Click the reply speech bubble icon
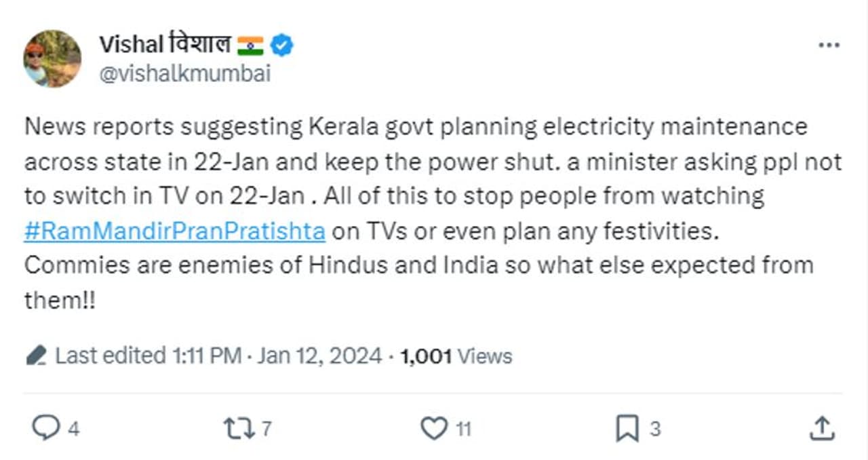The height and width of the screenshot is (460, 868). [46, 428]
